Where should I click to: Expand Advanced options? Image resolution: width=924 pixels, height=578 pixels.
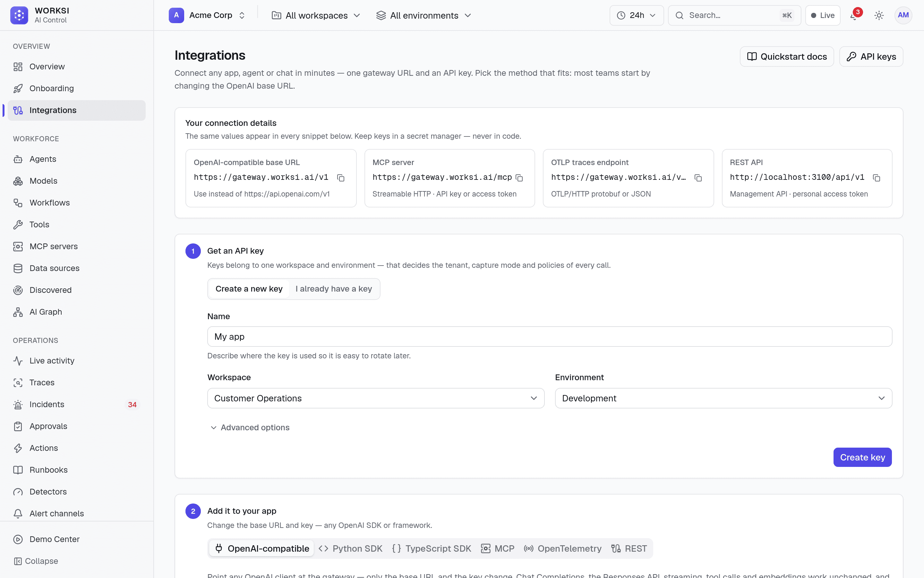pos(250,427)
